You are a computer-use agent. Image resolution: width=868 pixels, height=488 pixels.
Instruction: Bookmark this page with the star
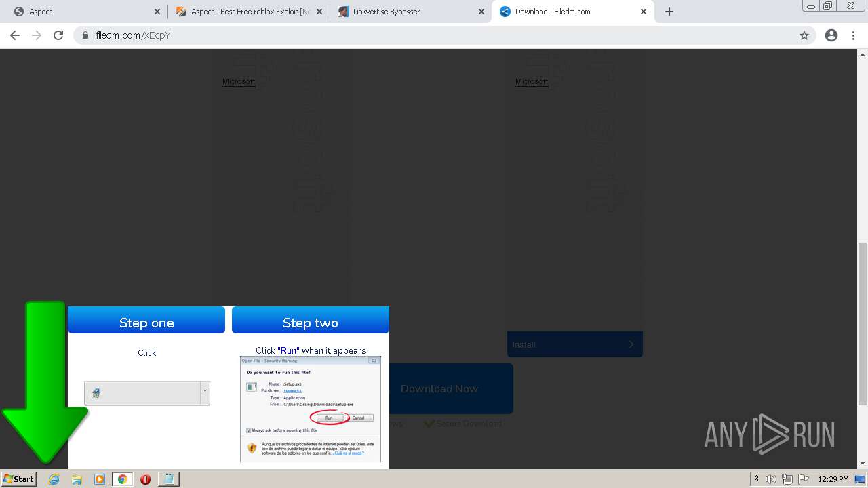click(x=804, y=35)
